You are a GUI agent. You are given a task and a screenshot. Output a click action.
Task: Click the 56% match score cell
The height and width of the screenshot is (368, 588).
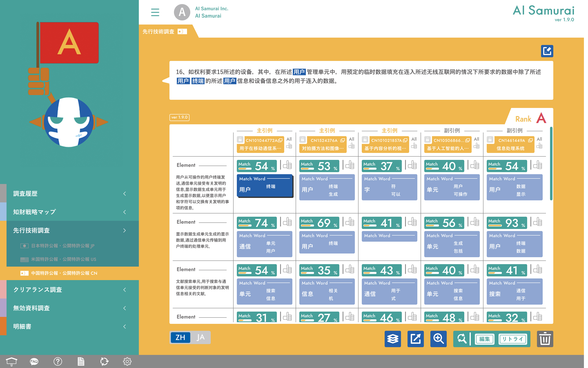pyautogui.click(x=444, y=223)
